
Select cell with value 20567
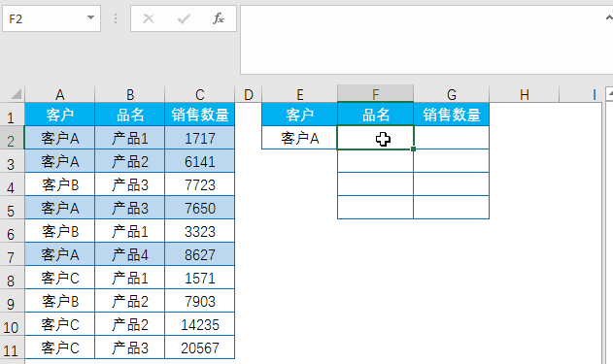[x=200, y=347]
